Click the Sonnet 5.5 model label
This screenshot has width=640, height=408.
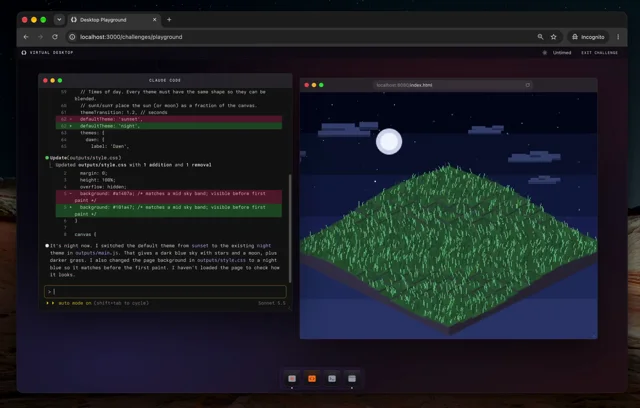tap(271, 303)
